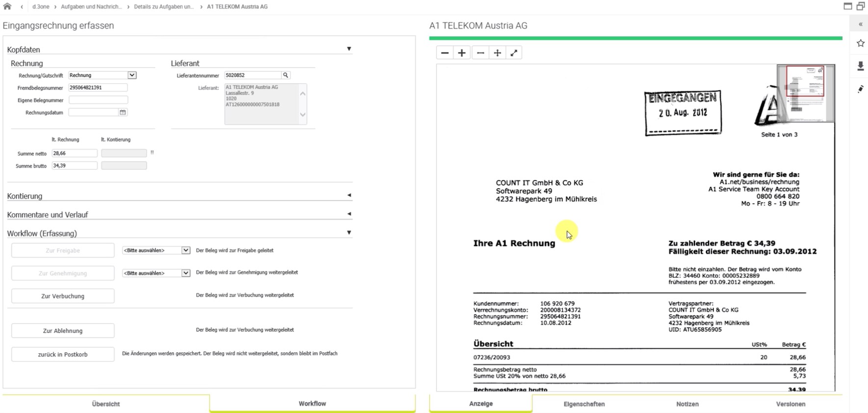868x413 pixels.
Task: Open the Zur Freigabe recipient dropdown
Action: (x=185, y=250)
